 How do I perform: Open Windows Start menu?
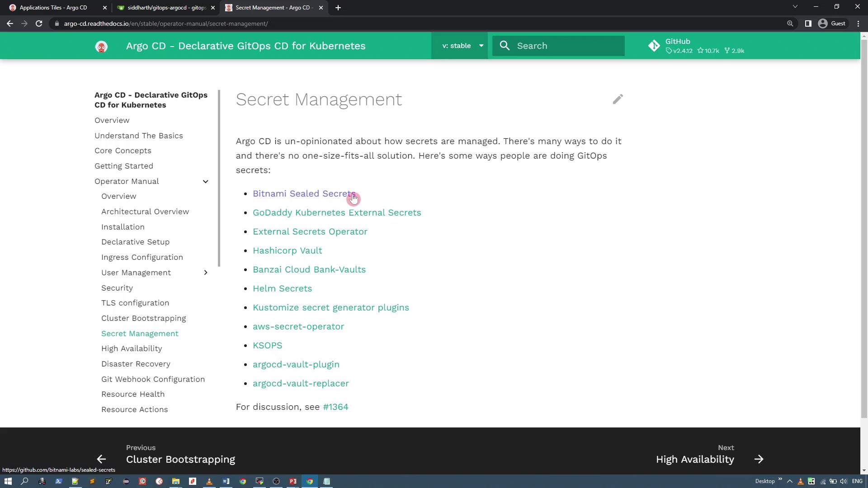pyautogui.click(x=8, y=481)
